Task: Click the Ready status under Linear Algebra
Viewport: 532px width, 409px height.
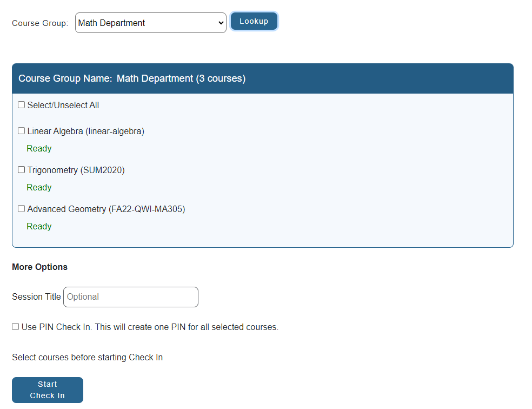Action: [39, 149]
